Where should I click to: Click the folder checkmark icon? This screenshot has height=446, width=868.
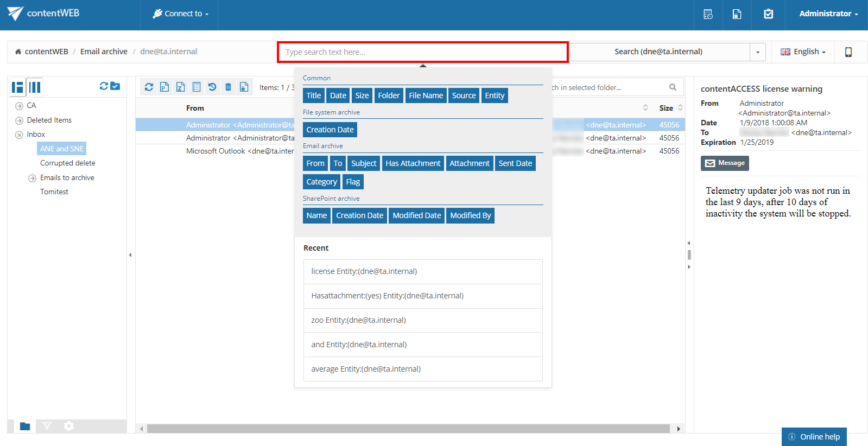(x=115, y=86)
